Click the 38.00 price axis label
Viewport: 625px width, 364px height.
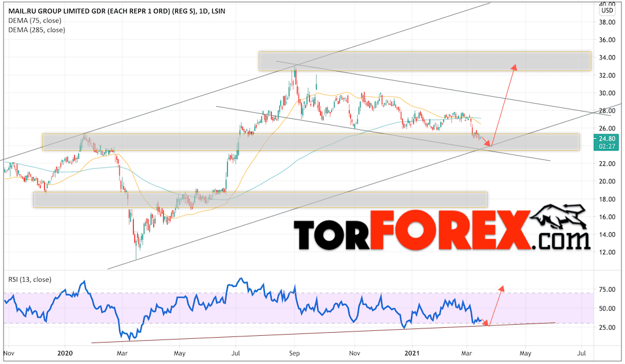click(x=607, y=22)
